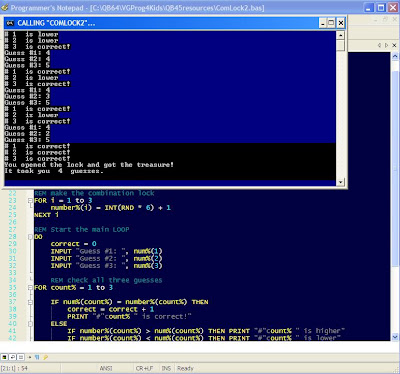Click the comment "REM Start the main LOOP"
The width and height of the screenshot is (400, 374).
click(82, 229)
